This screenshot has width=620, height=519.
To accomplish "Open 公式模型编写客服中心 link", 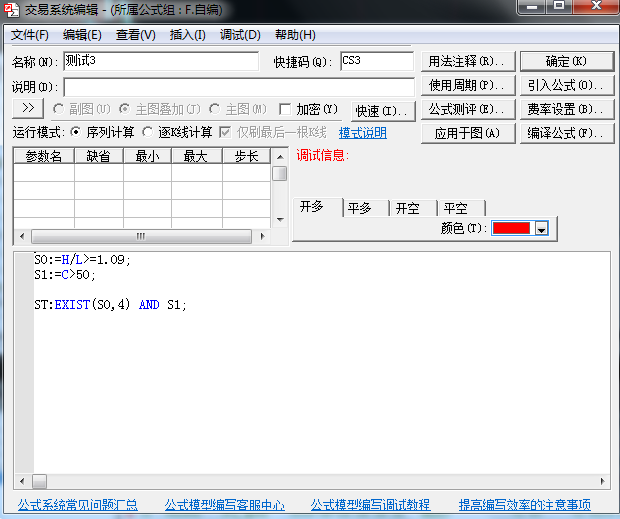I will coord(225,504).
